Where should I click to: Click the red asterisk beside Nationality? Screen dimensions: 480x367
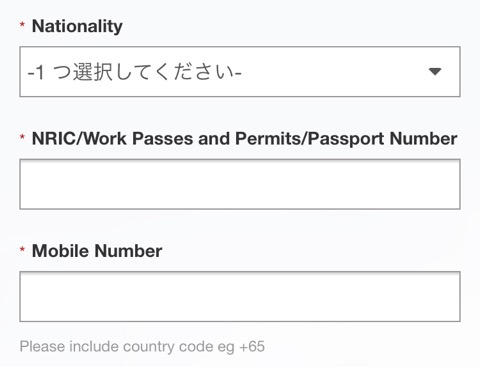[22, 25]
